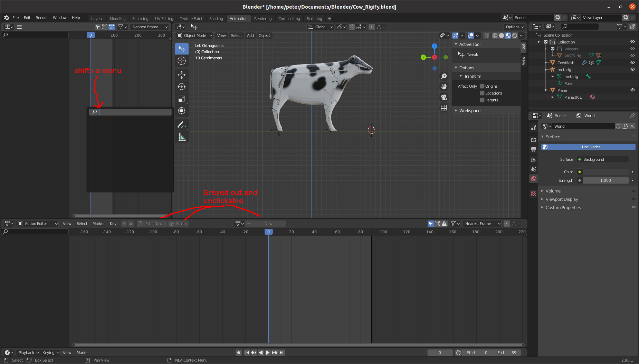The width and height of the screenshot is (639, 364).
Task: Hide the metarig object in outliner
Action: (632, 69)
